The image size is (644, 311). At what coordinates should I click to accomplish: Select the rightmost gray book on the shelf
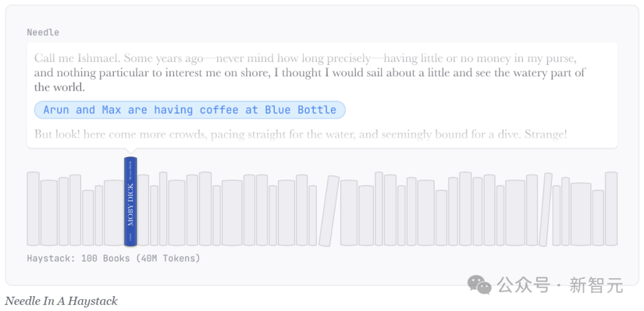[611, 209]
